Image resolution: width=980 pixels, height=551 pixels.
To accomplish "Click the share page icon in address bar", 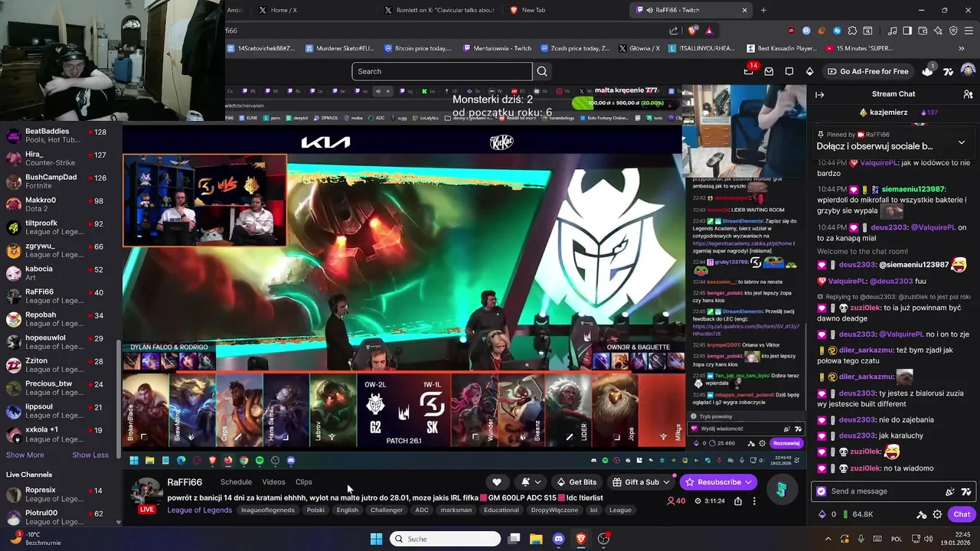I will pos(673,31).
